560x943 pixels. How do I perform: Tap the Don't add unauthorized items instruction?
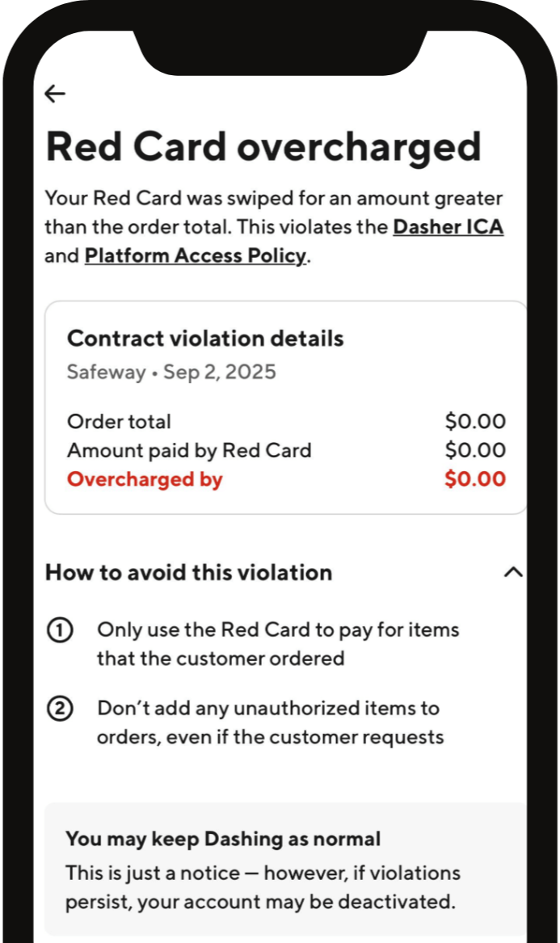click(x=269, y=722)
